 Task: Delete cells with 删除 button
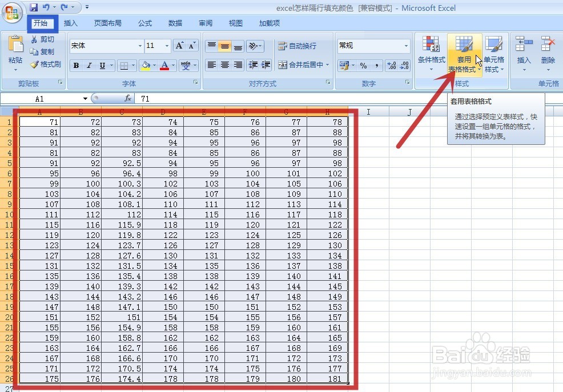(548, 53)
